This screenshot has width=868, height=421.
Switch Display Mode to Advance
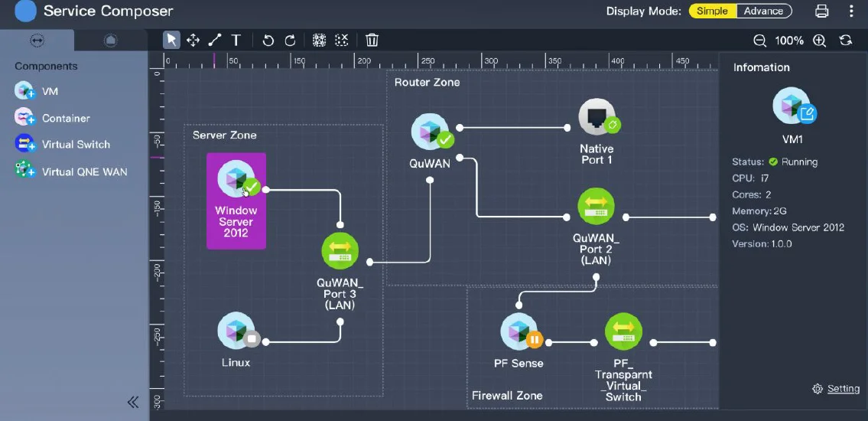coord(763,11)
